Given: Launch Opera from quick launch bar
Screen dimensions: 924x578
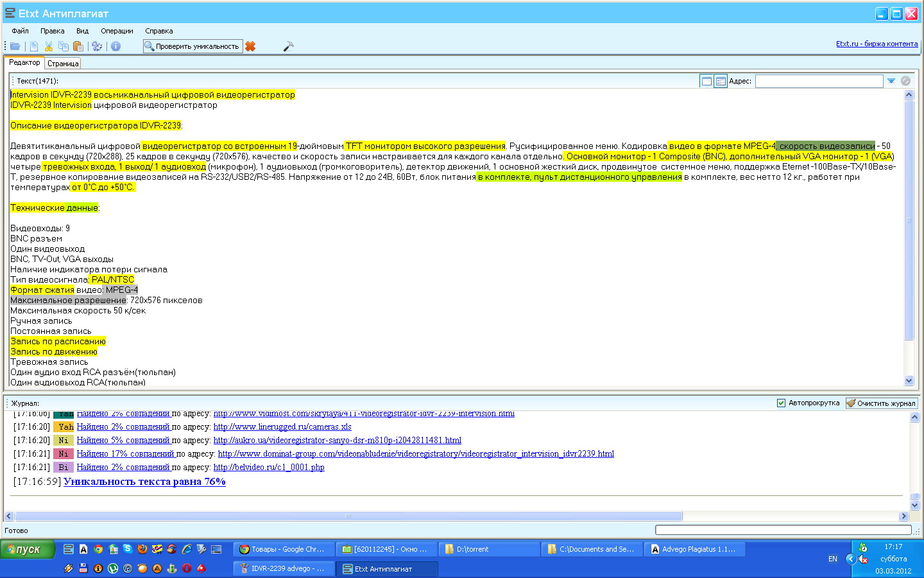Looking at the screenshot, I should click(187, 568).
